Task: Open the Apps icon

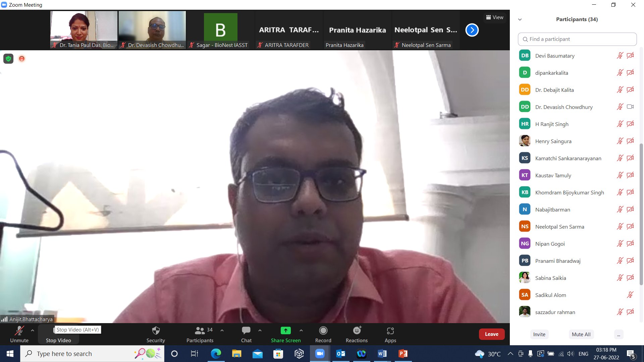Action: tap(390, 331)
